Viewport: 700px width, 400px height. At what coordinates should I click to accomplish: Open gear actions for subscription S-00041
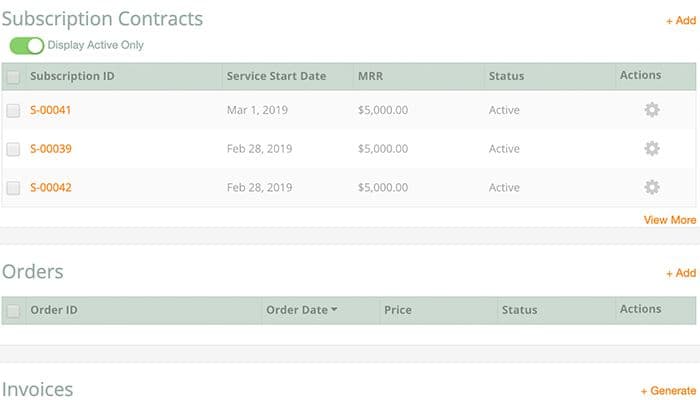(651, 110)
